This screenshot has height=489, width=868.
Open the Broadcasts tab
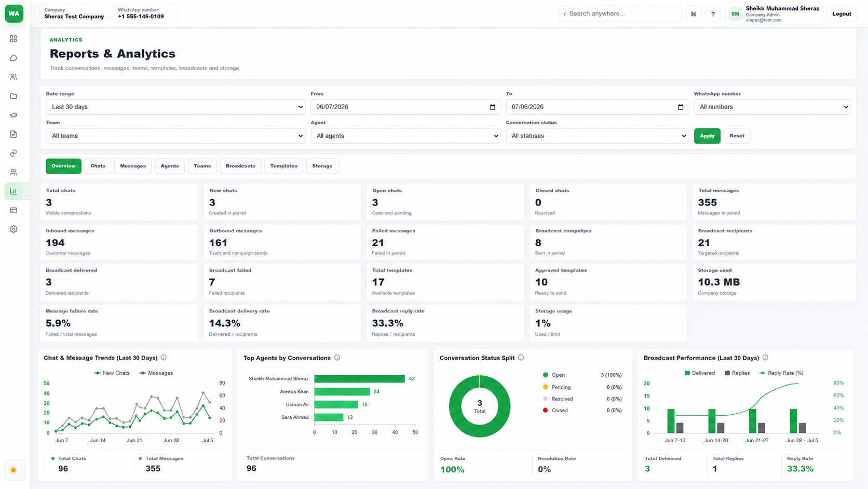(240, 166)
